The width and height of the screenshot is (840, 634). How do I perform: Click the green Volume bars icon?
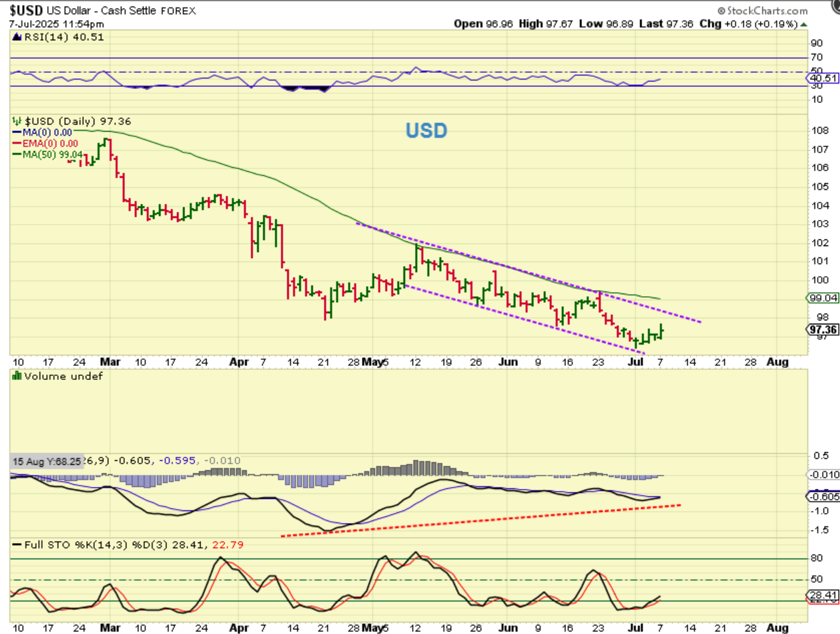16,377
